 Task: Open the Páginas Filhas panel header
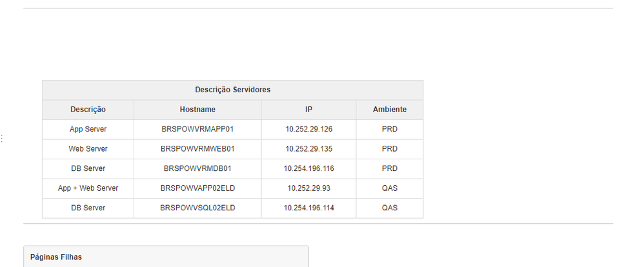(166, 257)
